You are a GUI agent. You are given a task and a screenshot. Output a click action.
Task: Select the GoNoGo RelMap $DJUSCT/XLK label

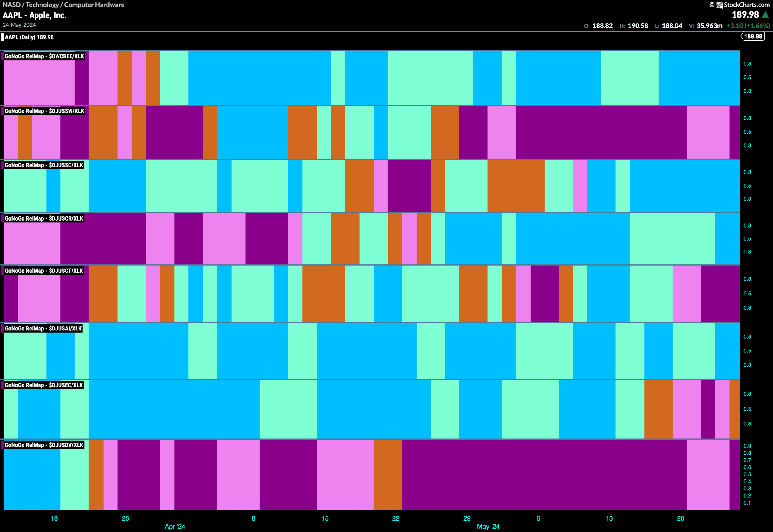point(44,271)
